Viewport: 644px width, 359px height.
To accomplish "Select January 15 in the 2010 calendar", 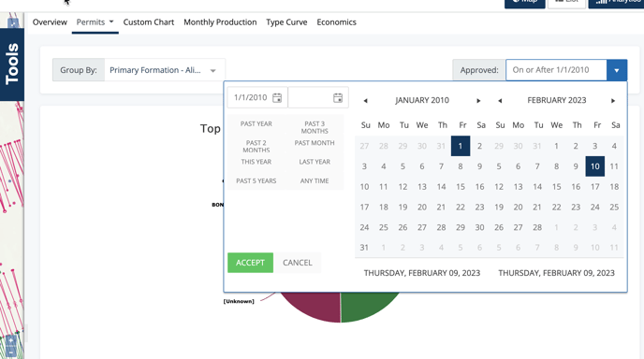I will coord(461,187).
